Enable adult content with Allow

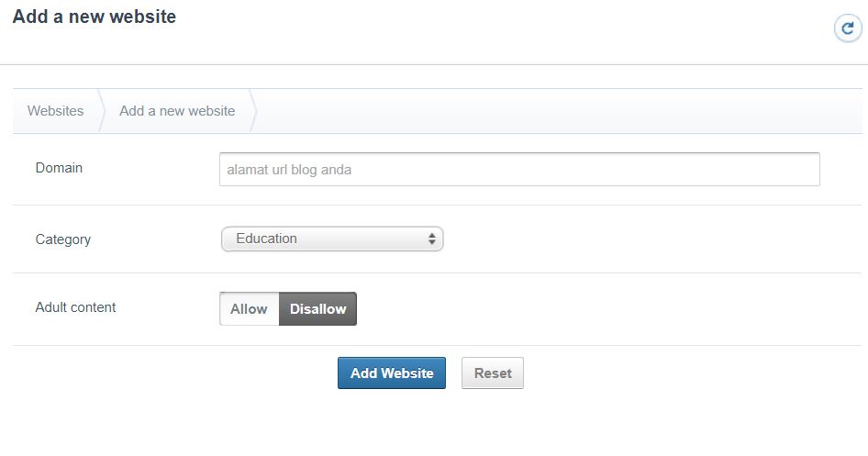click(249, 309)
